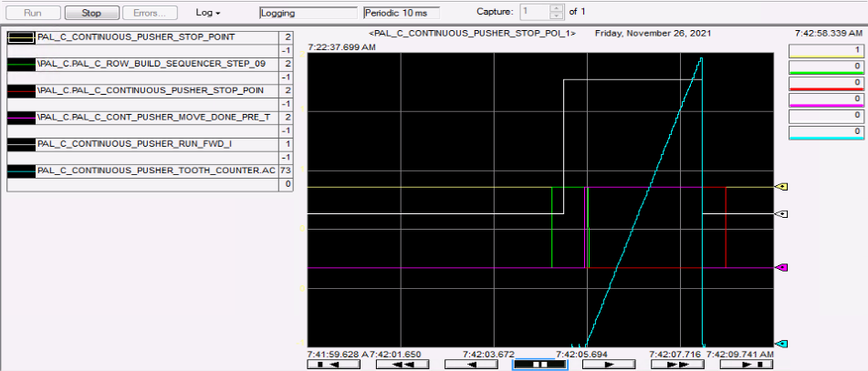Select the green pen swatch for ROW_BUILD_SEQUENCER_STEP_09
This screenshot has width=868, height=371.
(21, 64)
